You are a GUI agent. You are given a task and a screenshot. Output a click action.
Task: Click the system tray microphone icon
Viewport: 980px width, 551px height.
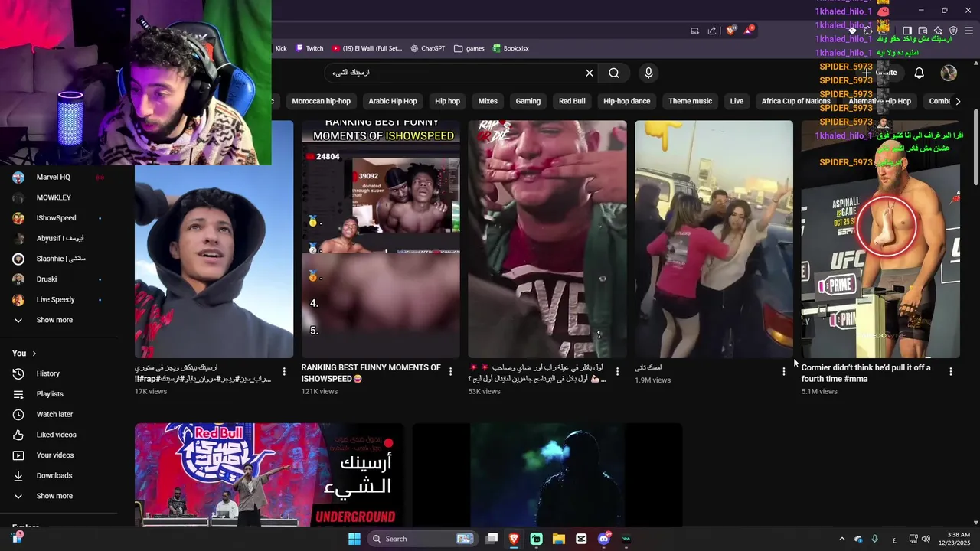(874, 539)
